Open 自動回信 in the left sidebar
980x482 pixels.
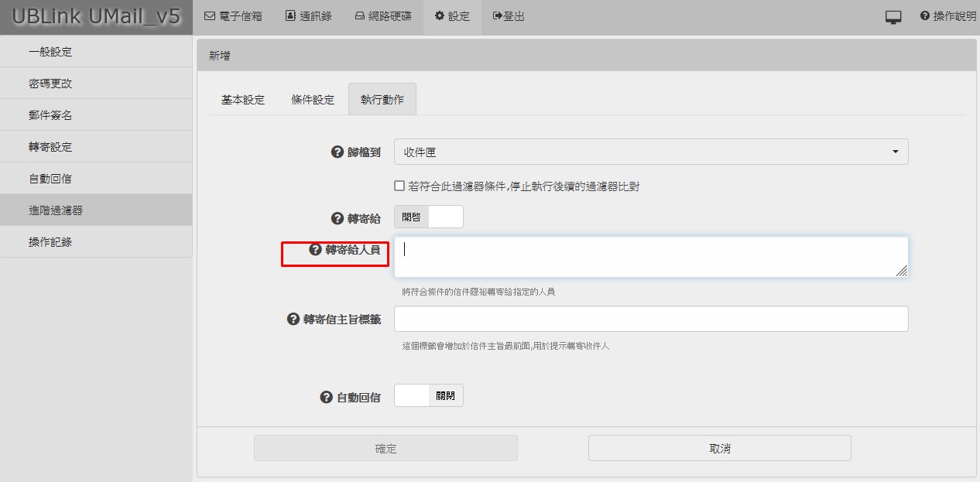pyautogui.click(x=50, y=179)
